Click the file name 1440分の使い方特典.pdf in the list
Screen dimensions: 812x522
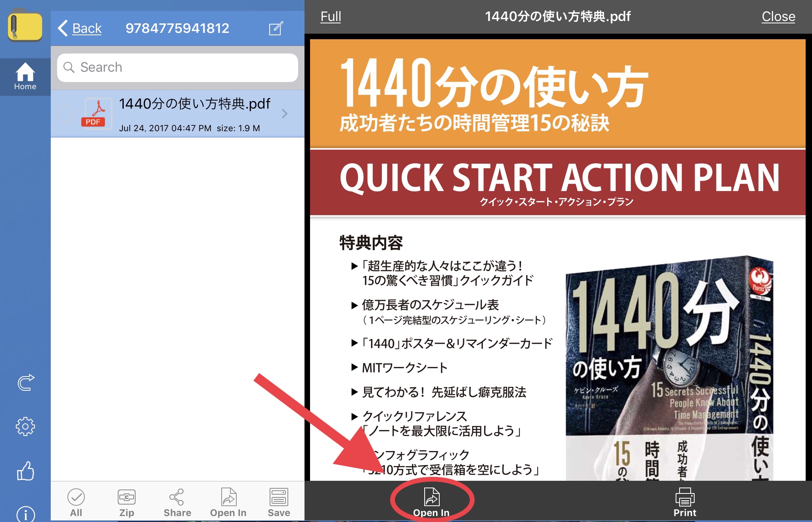point(195,104)
